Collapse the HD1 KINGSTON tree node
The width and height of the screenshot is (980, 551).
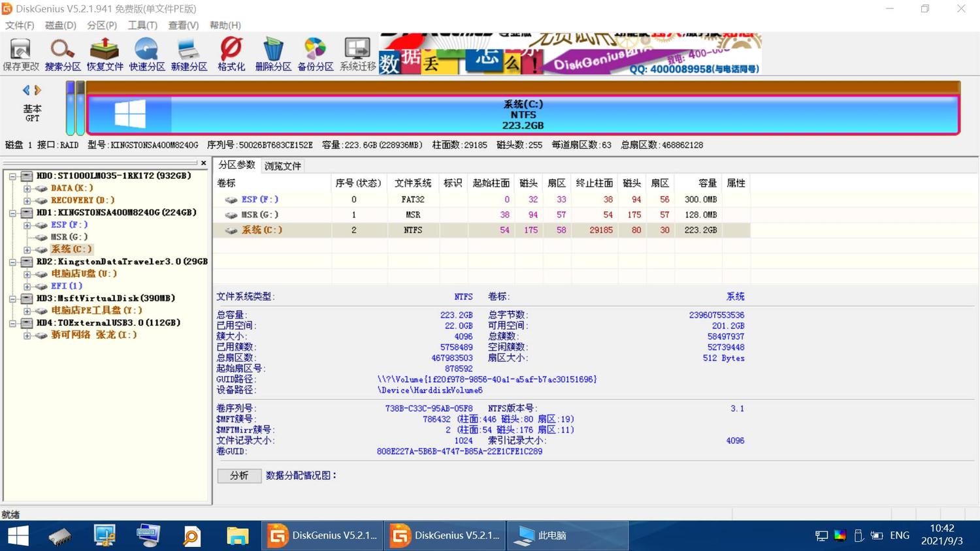[12, 212]
